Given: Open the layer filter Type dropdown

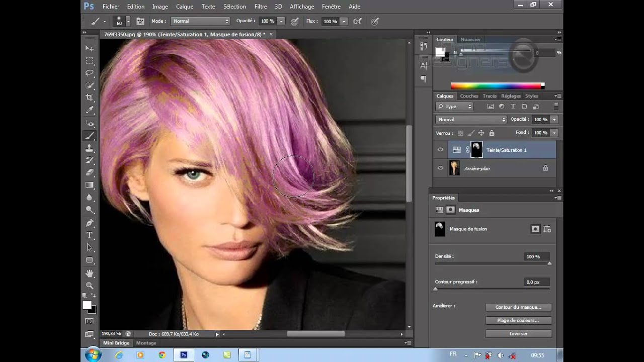Looking at the screenshot, I should [454, 107].
